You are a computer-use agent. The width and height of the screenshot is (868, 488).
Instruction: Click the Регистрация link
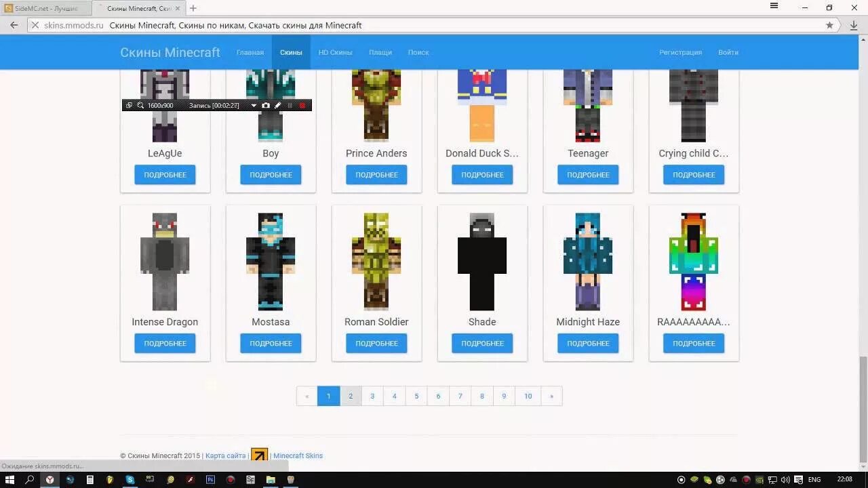pos(680,52)
